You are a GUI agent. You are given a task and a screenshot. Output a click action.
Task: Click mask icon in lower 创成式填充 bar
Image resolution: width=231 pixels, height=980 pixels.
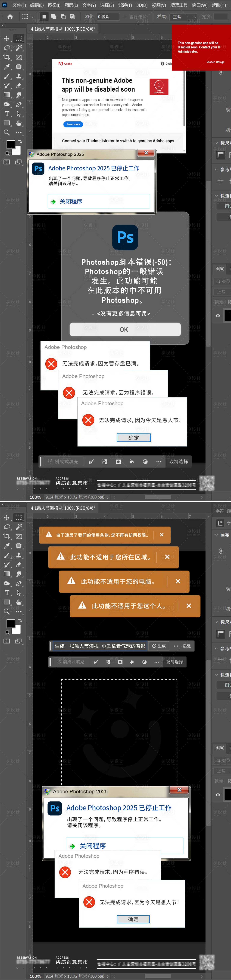click(120, 662)
